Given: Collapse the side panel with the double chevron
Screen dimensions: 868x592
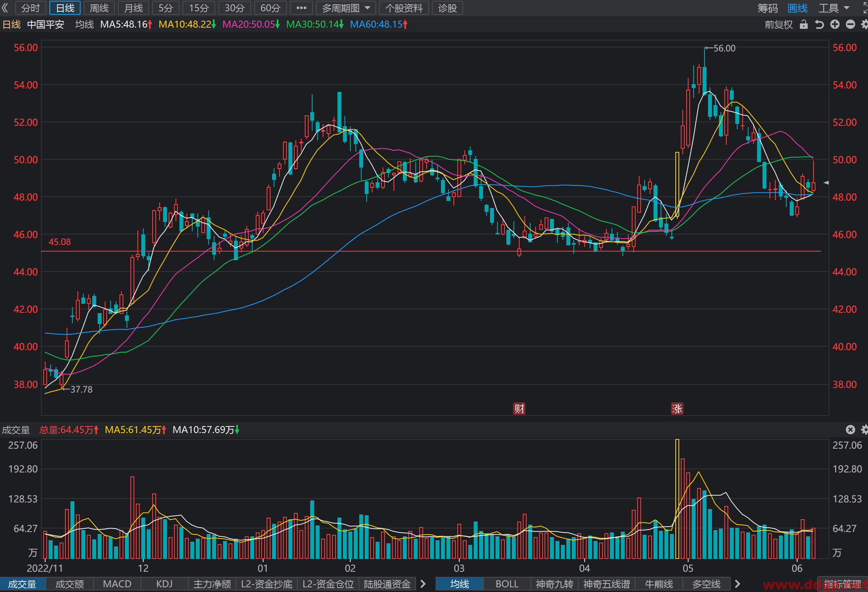Looking at the screenshot, I should coord(5,8).
